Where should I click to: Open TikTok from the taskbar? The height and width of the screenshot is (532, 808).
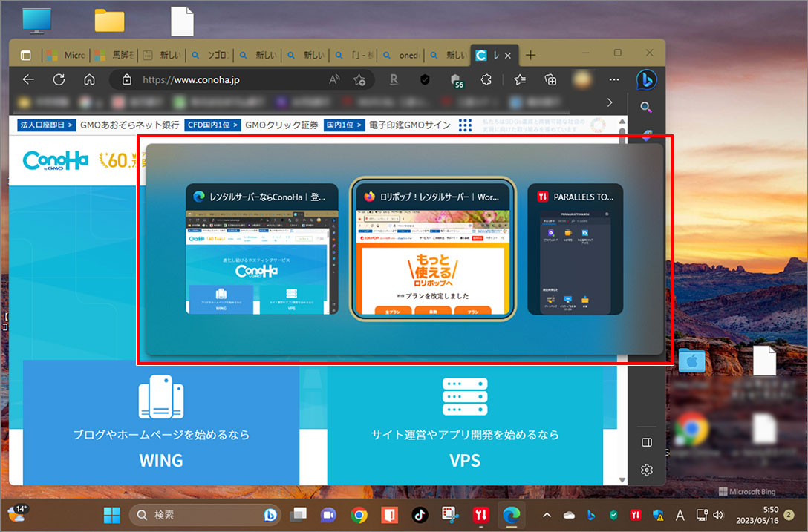pos(420,514)
